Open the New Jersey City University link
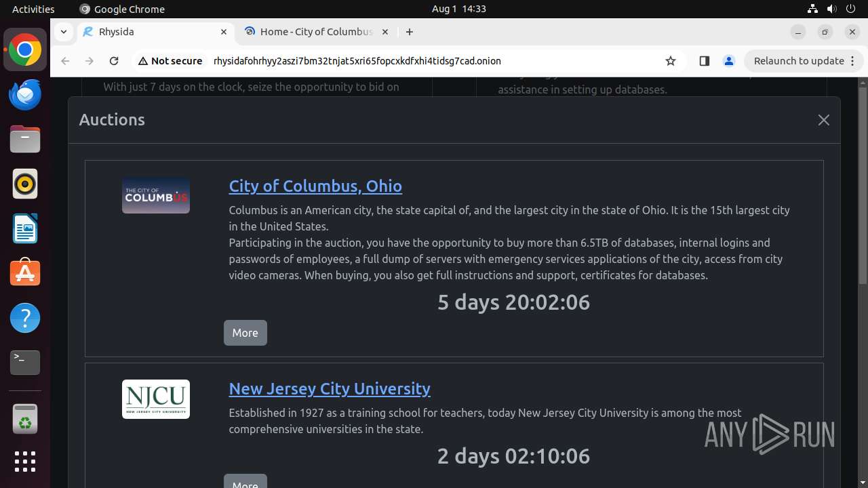The height and width of the screenshot is (488, 868). 330,388
